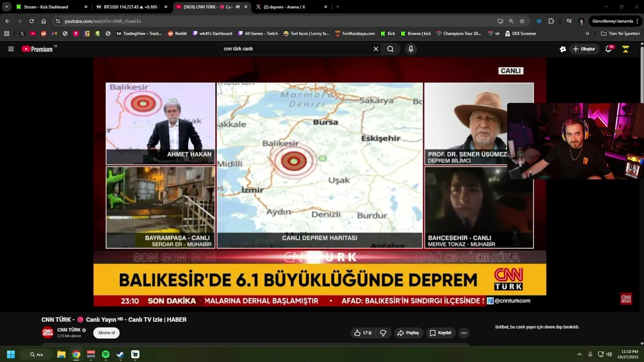
Task: Open All Games - Twitch bookmark
Action: pyautogui.click(x=258, y=34)
